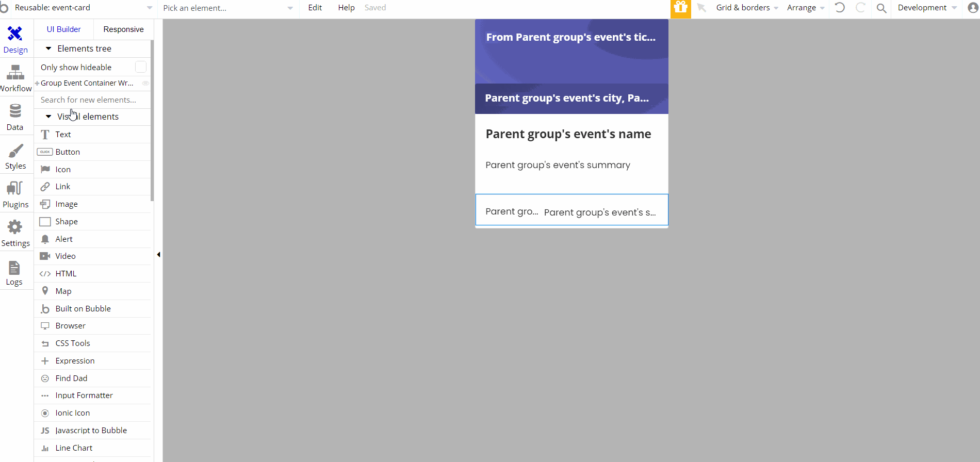Click the element inspector pointer icon
The width and height of the screenshot is (980, 462).
click(701, 8)
